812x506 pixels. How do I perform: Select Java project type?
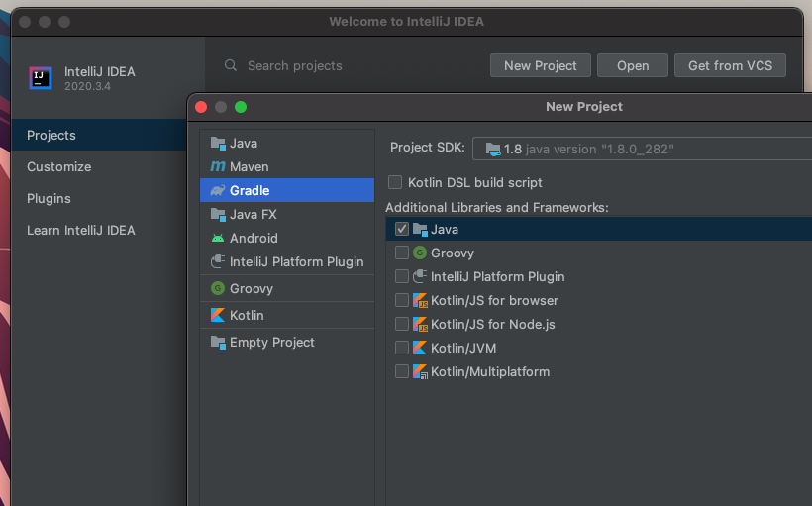pos(287,143)
